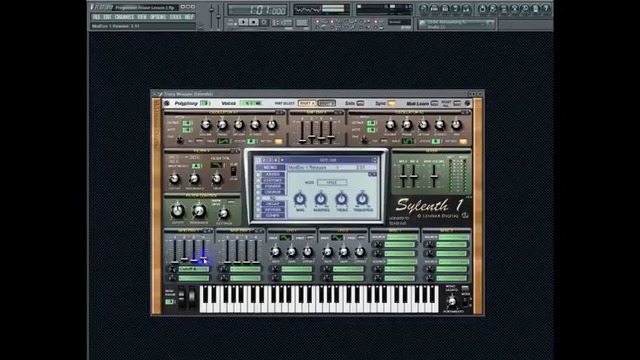Select the Compr tab in effects list

click(273, 215)
